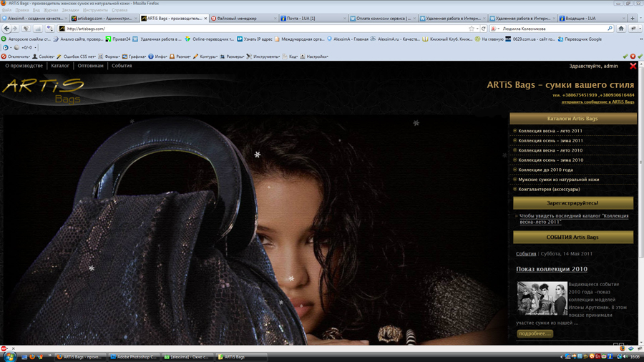The height and width of the screenshot is (362, 644).
Task: Switch to Adobe Photoshop in taskbar
Action: tap(134, 357)
